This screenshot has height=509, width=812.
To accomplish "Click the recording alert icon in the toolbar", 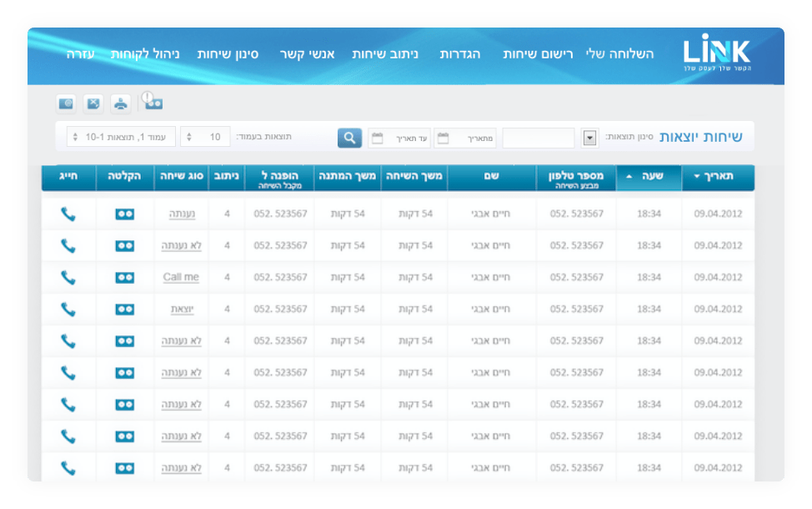I will pos(152,102).
